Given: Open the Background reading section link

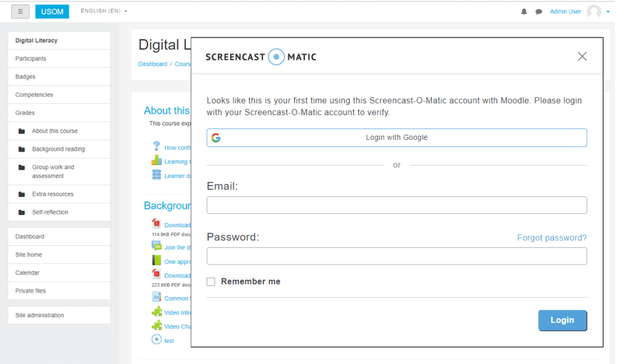Looking at the screenshot, I should 58,149.
